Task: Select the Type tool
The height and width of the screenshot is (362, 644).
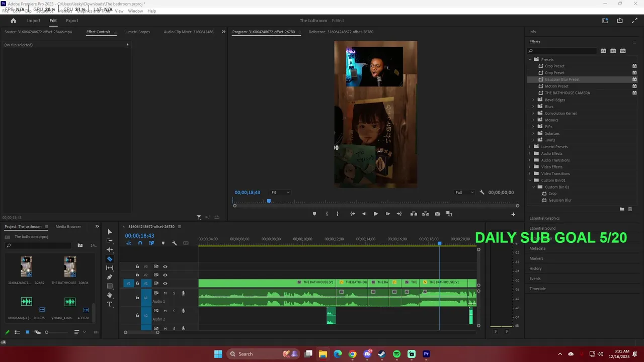Action: point(110,304)
